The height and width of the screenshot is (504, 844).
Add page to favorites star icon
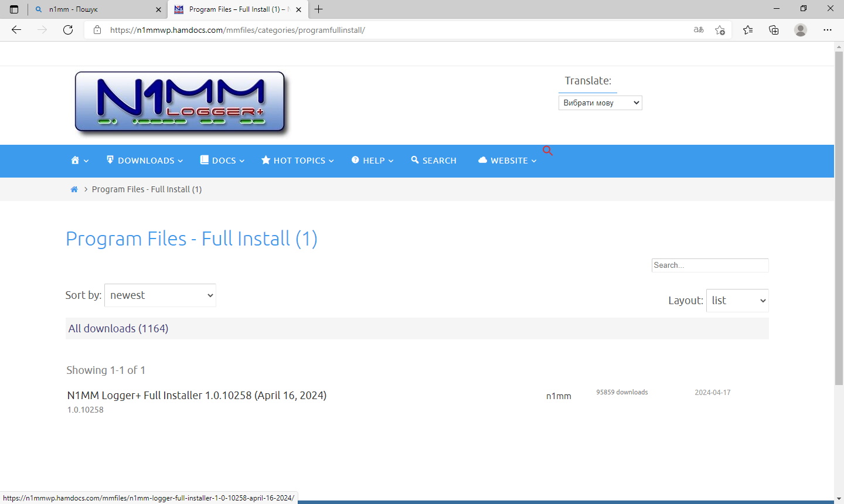720,30
